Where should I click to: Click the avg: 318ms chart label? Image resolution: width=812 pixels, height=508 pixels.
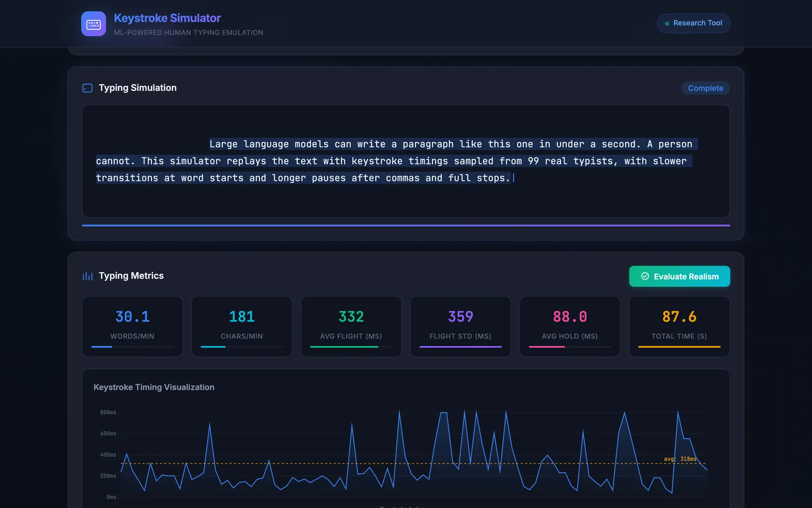point(680,459)
